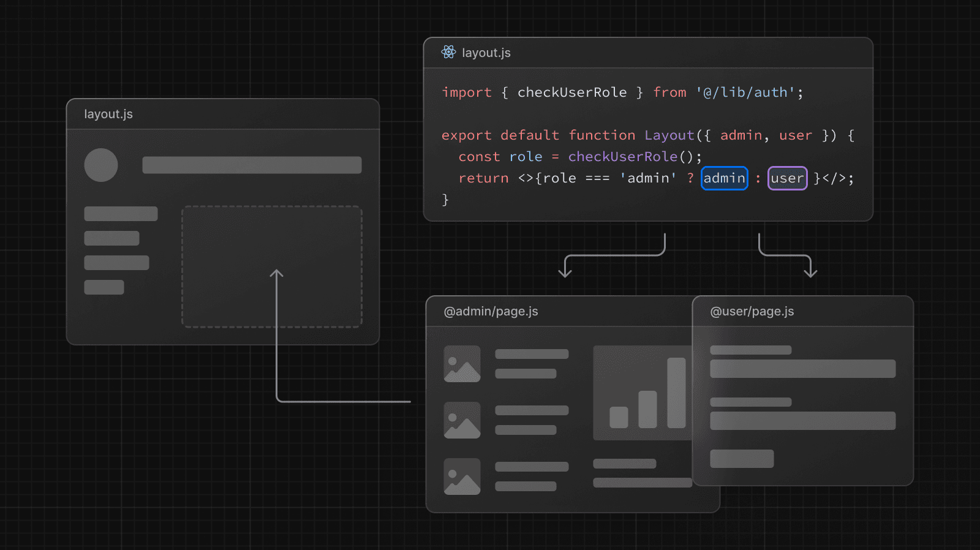The width and height of the screenshot is (980, 550).
Task: Select the @user/page.js panel title
Action: (752, 311)
